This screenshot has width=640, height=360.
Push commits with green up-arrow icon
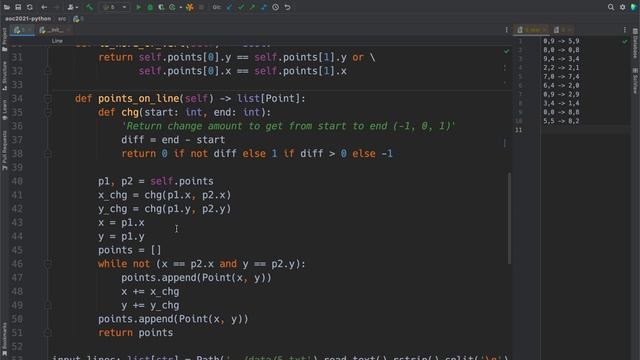pos(252,7)
